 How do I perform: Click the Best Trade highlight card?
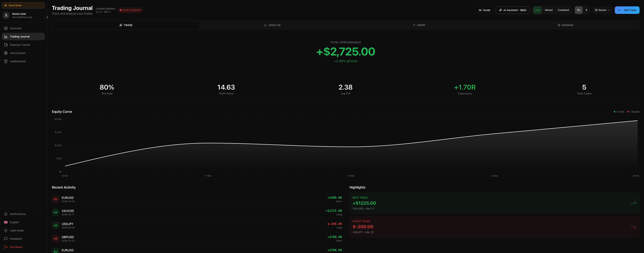pos(494,203)
